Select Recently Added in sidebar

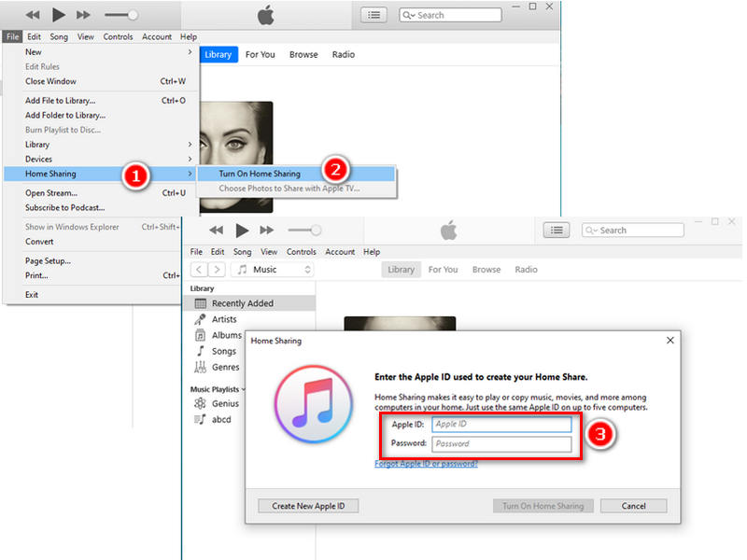250,303
